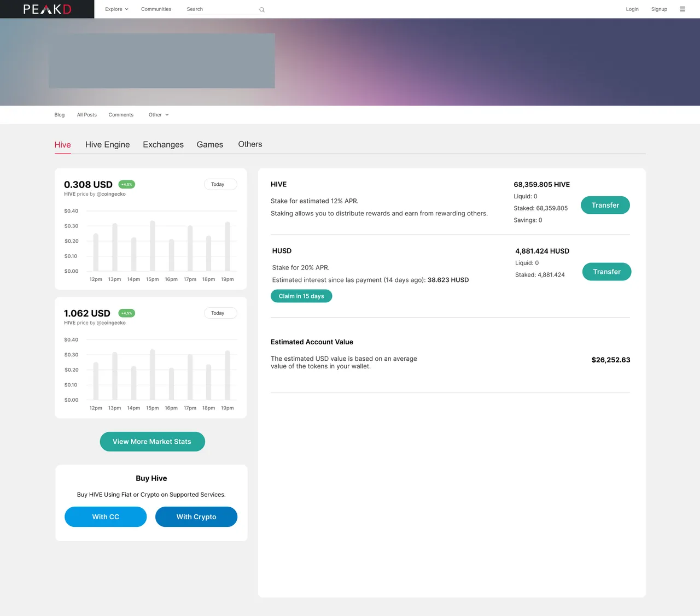The height and width of the screenshot is (616, 700).
Task: Click the Signup link
Action: (659, 9)
